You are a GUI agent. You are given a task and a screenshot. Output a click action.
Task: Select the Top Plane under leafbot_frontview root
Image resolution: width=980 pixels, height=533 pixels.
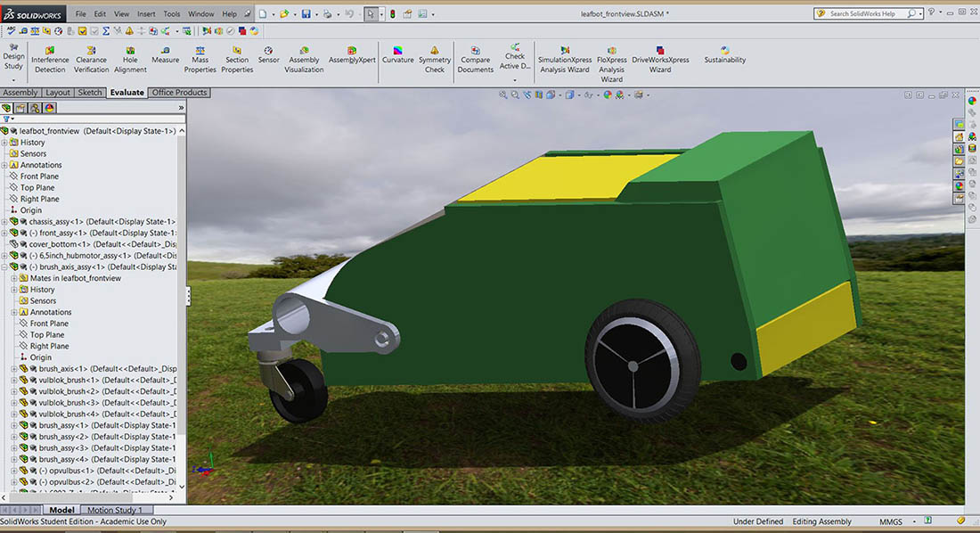tap(37, 188)
